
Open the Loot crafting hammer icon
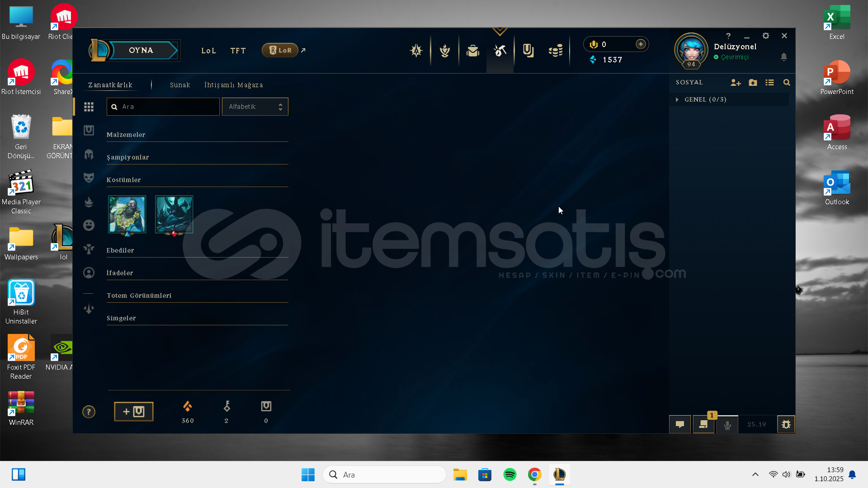click(x=500, y=51)
